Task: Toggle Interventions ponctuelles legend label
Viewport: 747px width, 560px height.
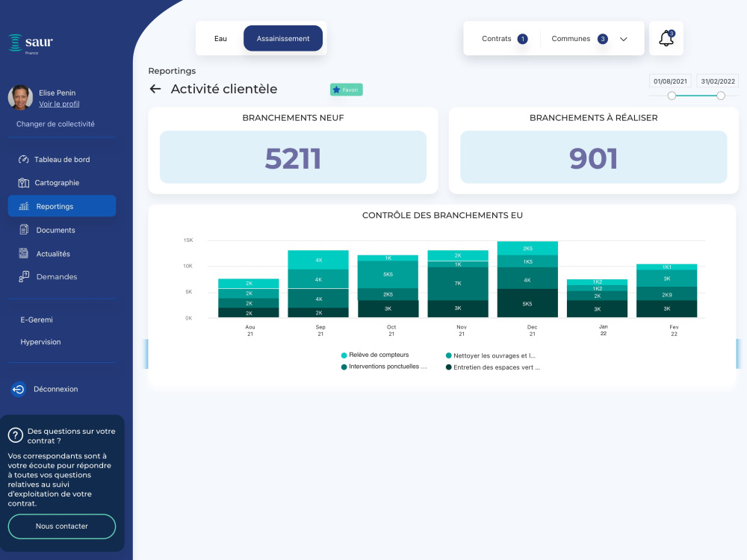Action: [388, 367]
